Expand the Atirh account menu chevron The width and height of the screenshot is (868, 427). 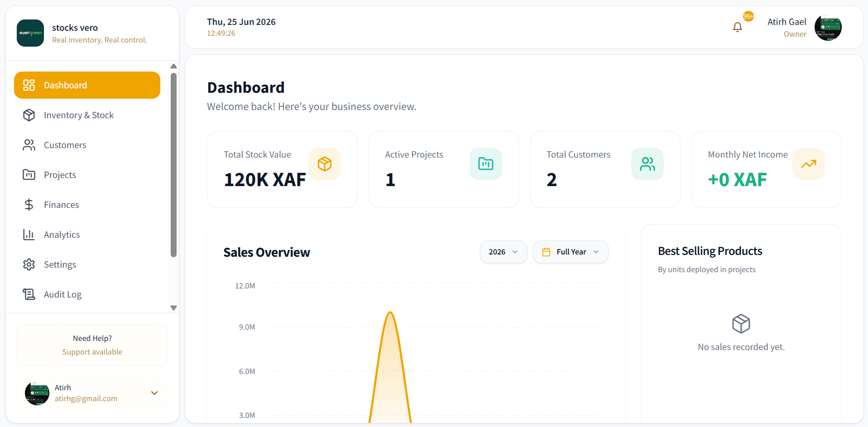[x=154, y=393]
